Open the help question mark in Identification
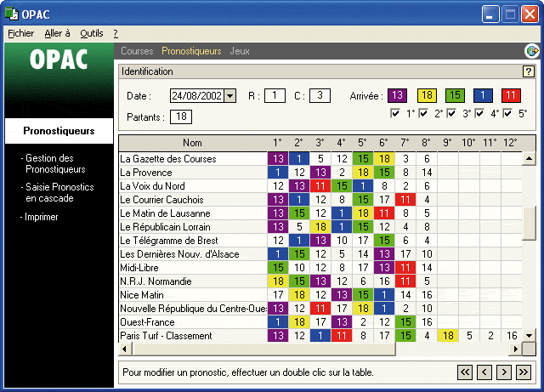 (x=529, y=71)
